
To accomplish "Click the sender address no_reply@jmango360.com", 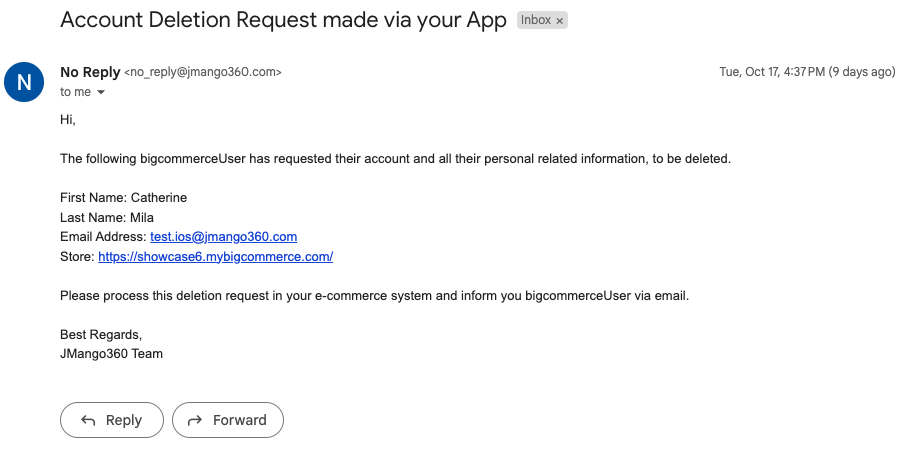I will [203, 72].
